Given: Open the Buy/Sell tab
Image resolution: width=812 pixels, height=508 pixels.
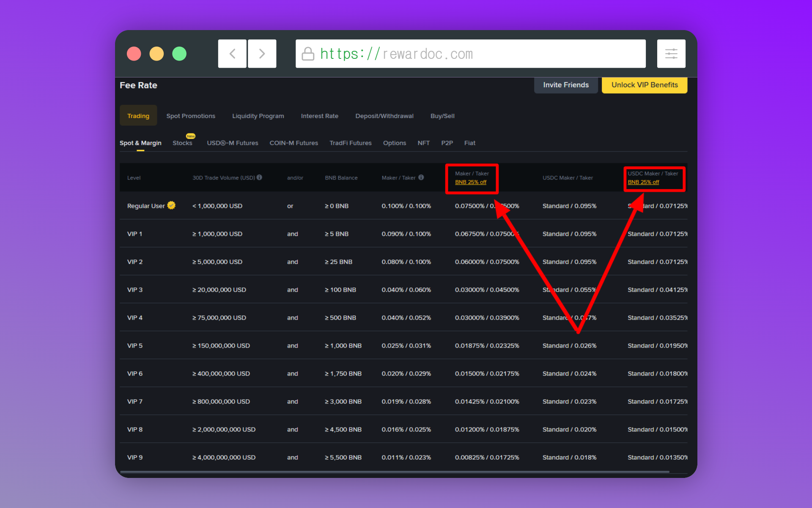Looking at the screenshot, I should [x=442, y=116].
